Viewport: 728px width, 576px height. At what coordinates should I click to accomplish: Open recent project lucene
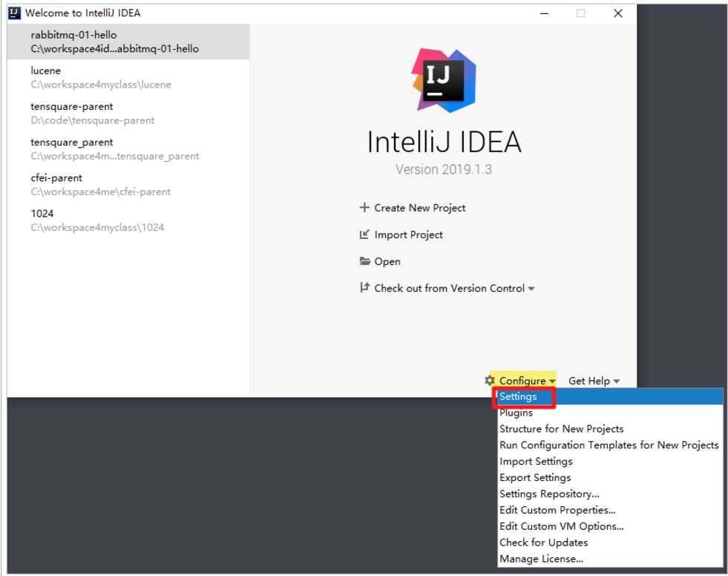point(128,78)
